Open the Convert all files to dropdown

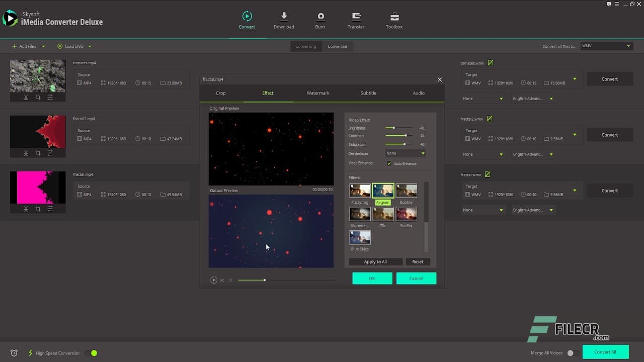[x=606, y=46]
